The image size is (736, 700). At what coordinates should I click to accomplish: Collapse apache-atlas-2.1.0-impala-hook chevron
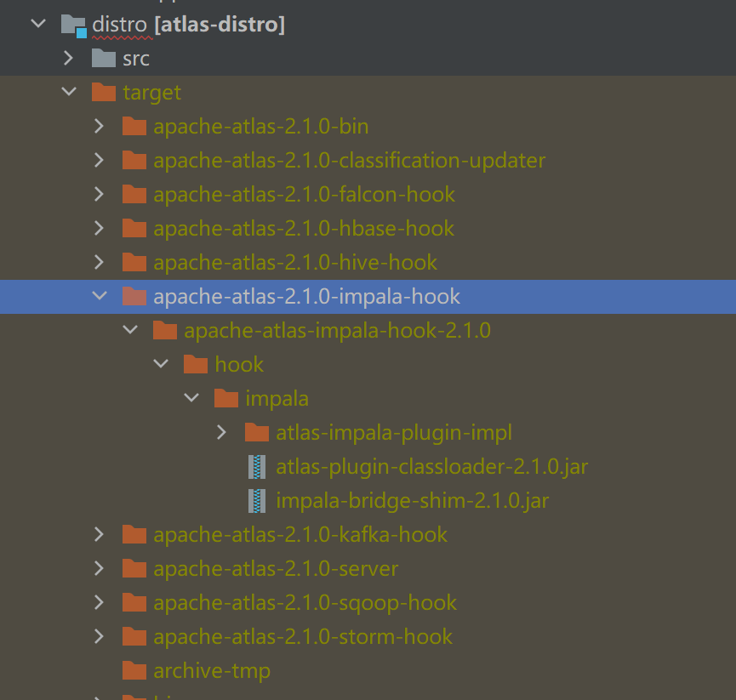pos(100,296)
